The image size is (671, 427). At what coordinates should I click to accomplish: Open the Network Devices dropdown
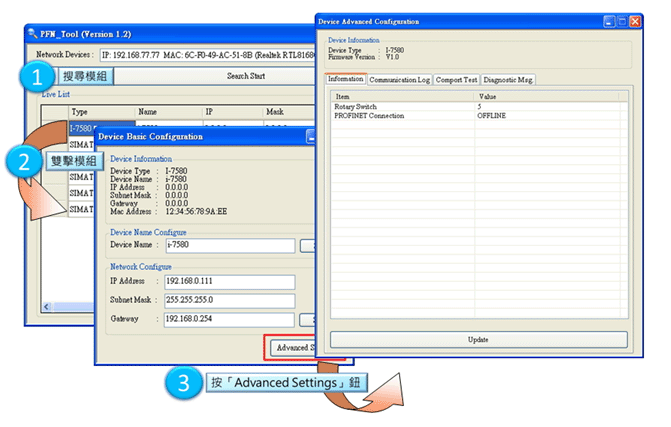208,55
